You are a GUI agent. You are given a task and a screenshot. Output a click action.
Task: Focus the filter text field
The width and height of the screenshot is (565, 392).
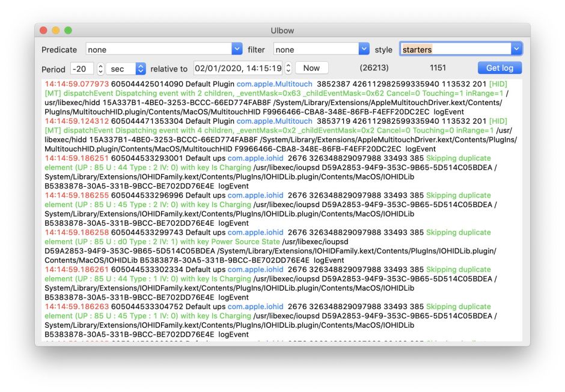(316, 50)
